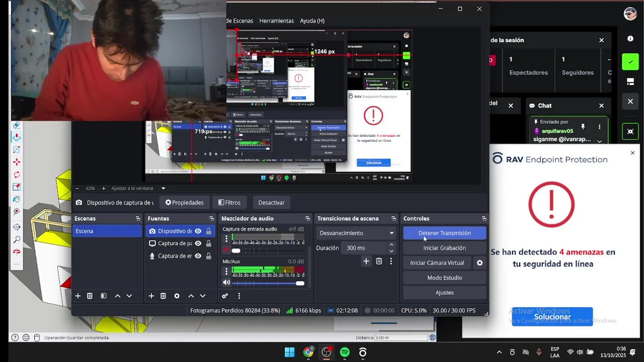Open Mic/Aux options three-dot menu
Screen dimensions: 644x362
pyautogui.click(x=226, y=271)
